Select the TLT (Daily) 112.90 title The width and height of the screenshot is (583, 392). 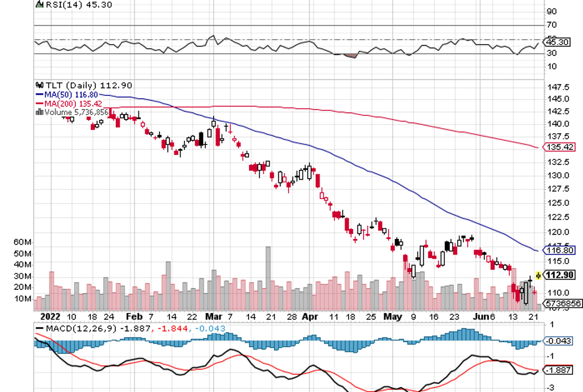point(89,85)
